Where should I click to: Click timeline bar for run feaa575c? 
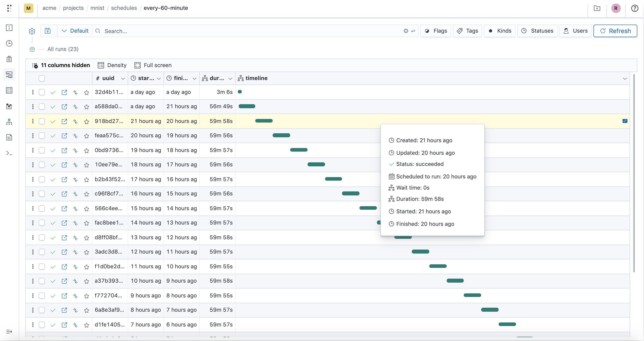[281, 136]
